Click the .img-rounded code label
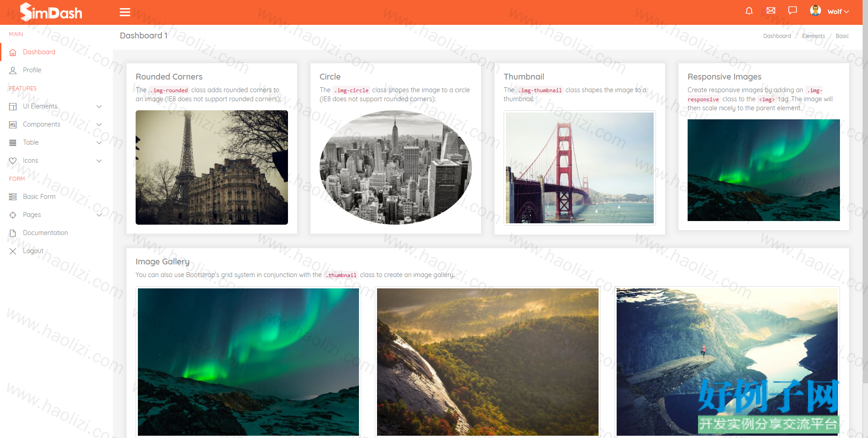Viewport: 868px width, 438px height. click(169, 90)
